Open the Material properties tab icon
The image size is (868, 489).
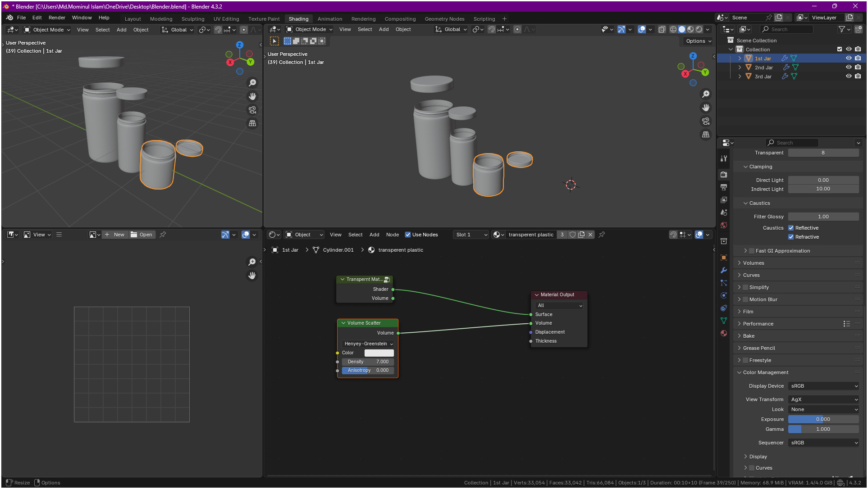pos(724,333)
